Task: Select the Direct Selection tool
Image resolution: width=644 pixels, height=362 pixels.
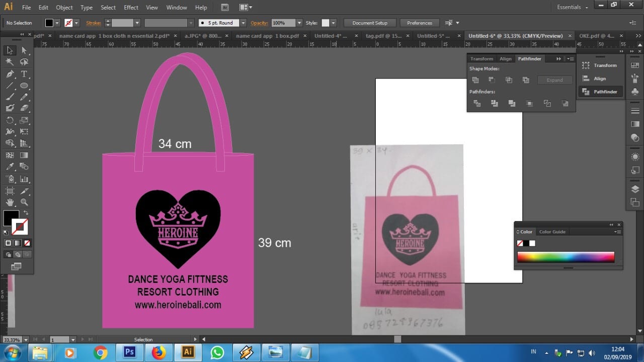Action: (24, 50)
